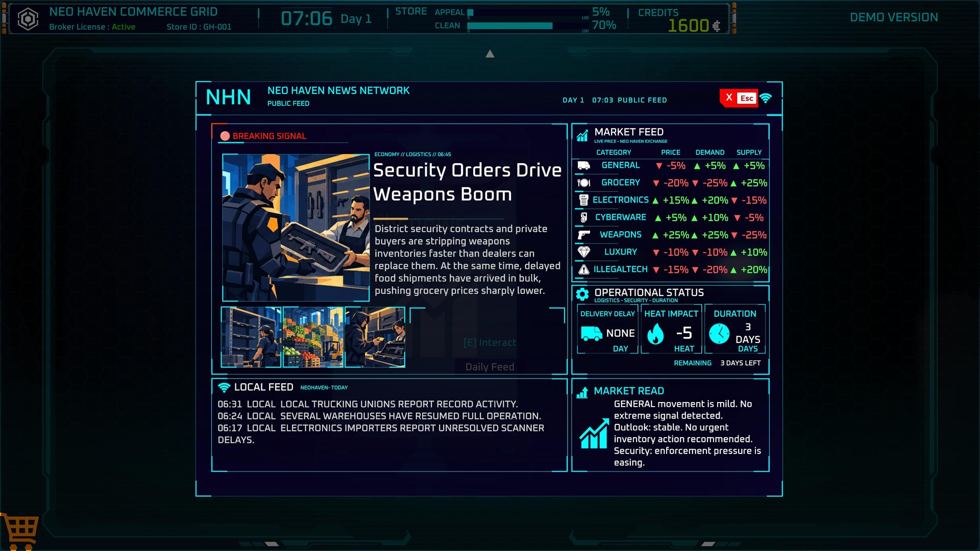Screen dimensions: 980x551
Task: Open the shopping cart icon
Action: coord(20,532)
